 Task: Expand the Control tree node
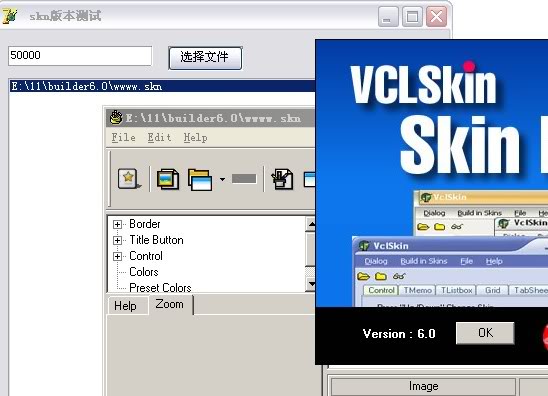pyautogui.click(x=117, y=257)
